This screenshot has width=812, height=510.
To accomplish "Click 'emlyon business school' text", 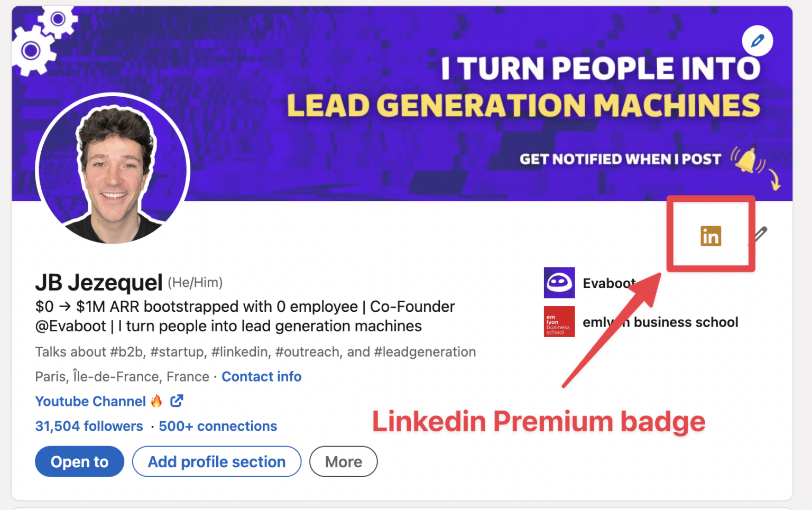I will (x=660, y=322).
